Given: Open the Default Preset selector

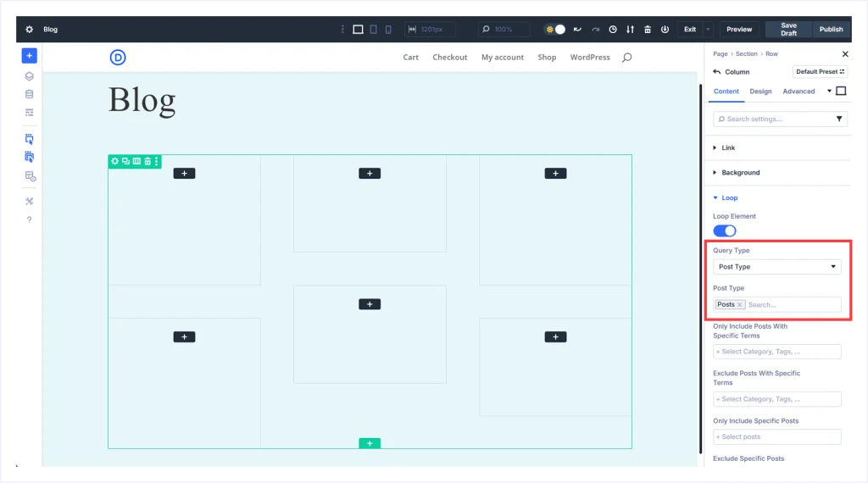Looking at the screenshot, I should pyautogui.click(x=820, y=71).
